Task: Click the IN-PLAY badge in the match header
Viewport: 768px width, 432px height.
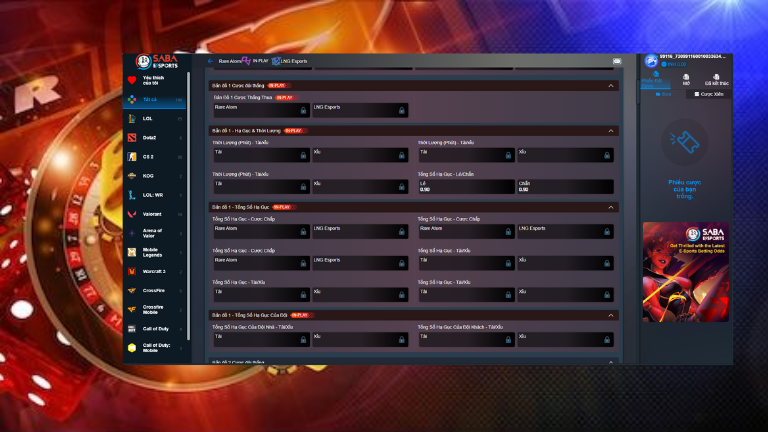Action: click(x=261, y=61)
